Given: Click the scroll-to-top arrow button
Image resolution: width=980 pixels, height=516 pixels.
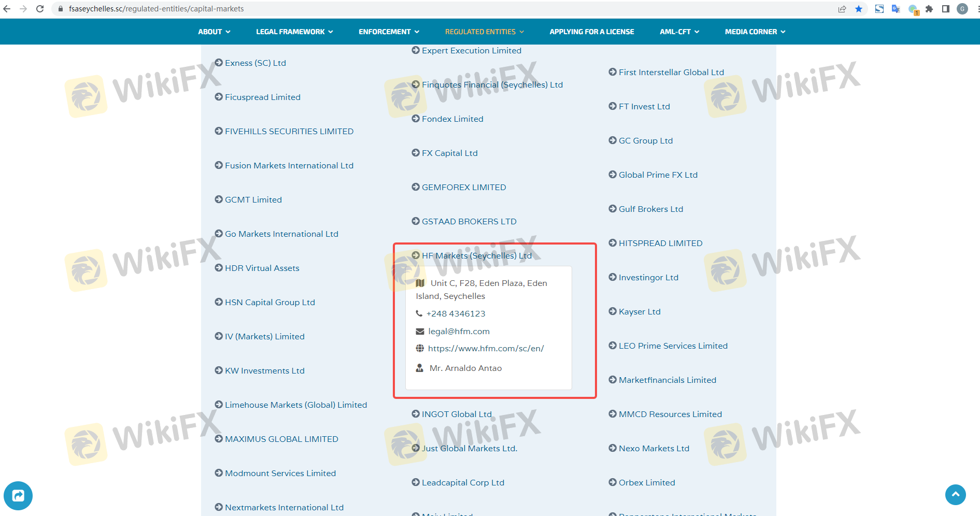Looking at the screenshot, I should [x=955, y=495].
